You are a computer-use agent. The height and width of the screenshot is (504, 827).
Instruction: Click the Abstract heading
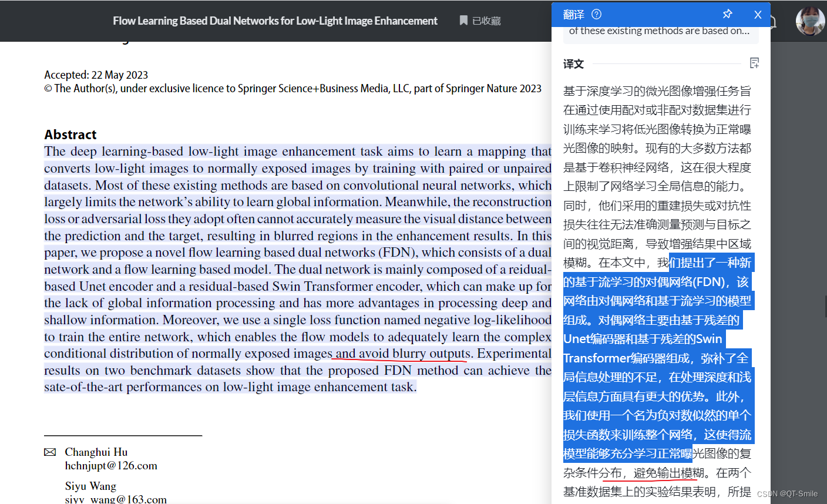(x=70, y=135)
